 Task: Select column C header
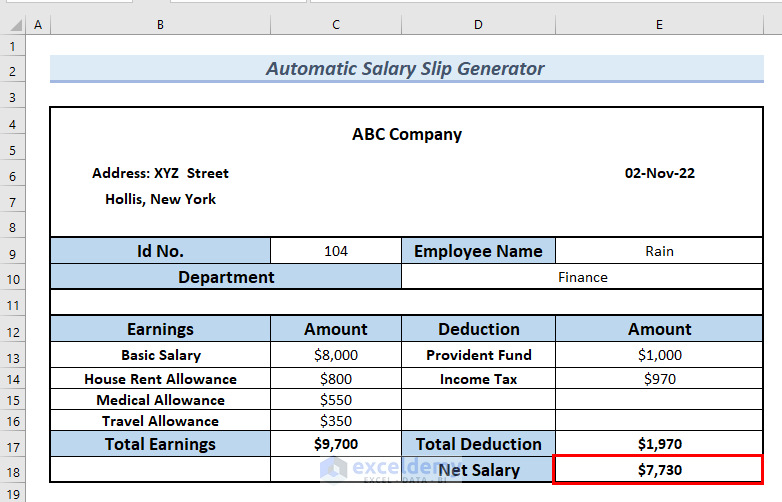click(x=336, y=24)
